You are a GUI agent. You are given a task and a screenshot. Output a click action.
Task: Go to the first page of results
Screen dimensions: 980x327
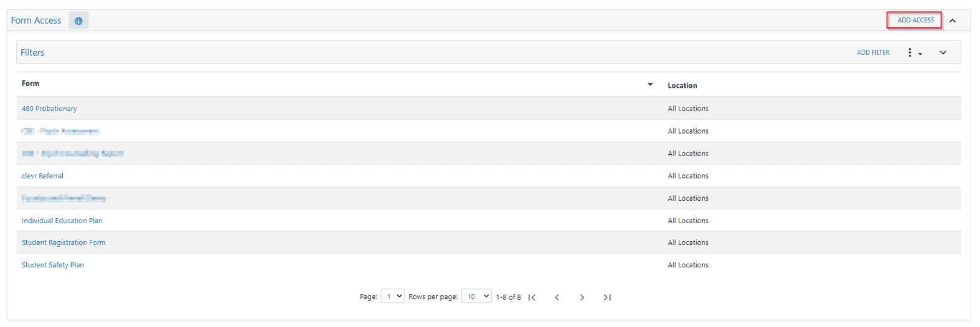tap(532, 297)
